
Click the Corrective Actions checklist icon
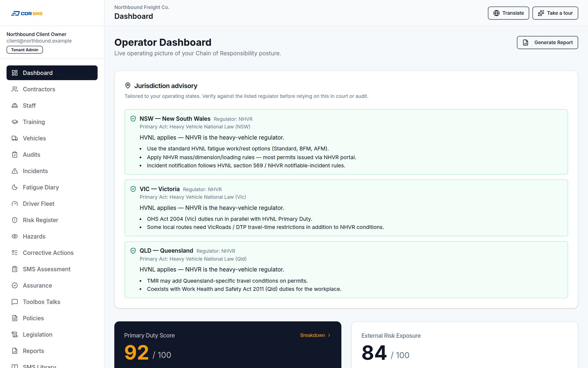coord(15,253)
